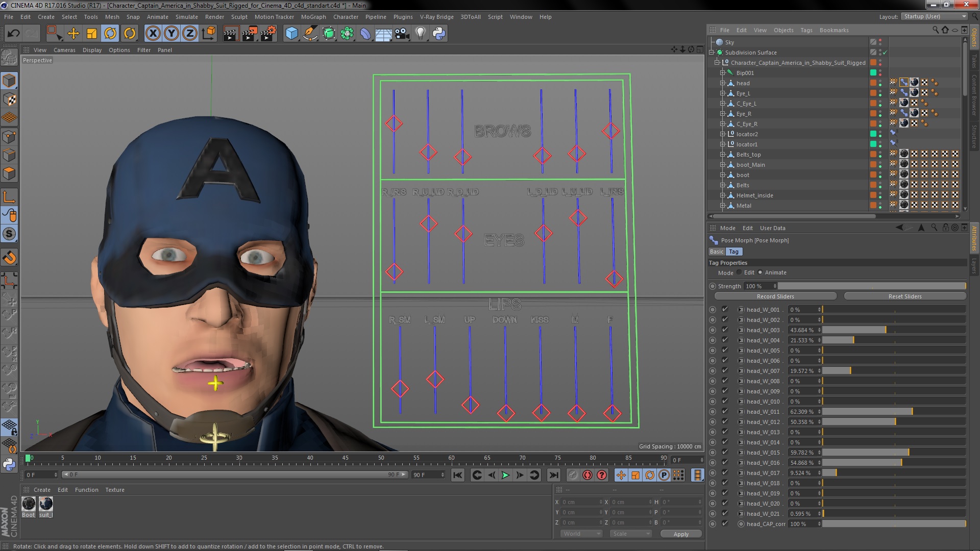Go to start of animation

coord(458,475)
